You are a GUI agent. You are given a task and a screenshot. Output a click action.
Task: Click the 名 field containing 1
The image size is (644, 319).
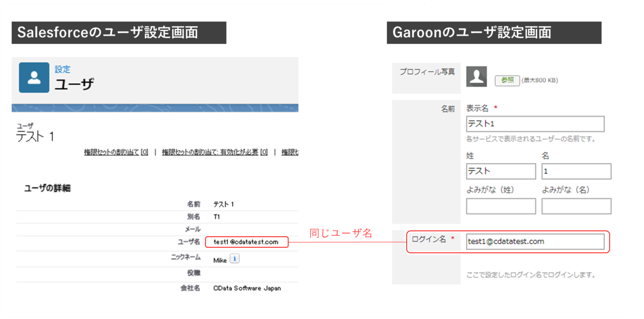tap(576, 171)
